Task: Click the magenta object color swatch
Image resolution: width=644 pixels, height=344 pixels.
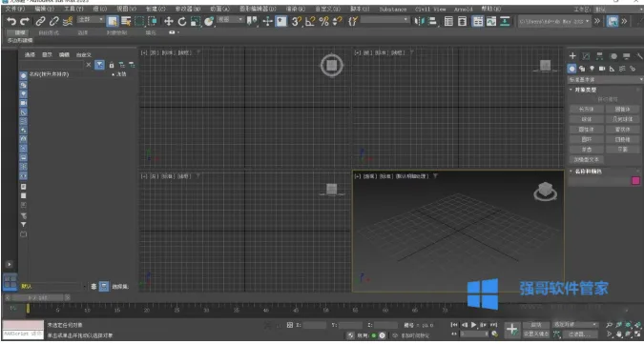Action: (635, 181)
